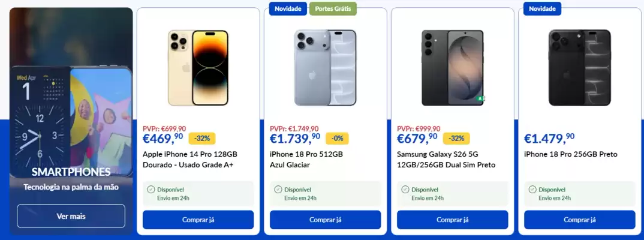This screenshot has width=644, height=240.
Task: Click 'Comprar já' for iPhone 18 Pro 512GB
Action: click(325, 220)
